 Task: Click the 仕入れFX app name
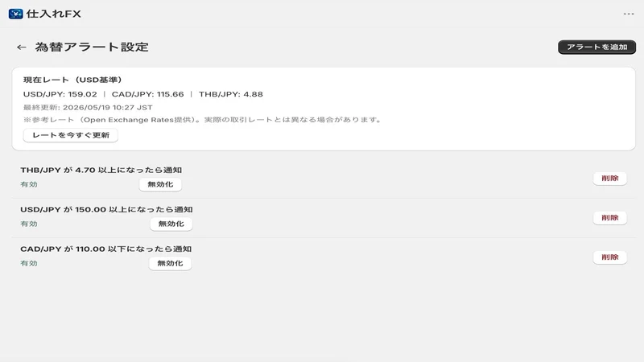pos(53,14)
